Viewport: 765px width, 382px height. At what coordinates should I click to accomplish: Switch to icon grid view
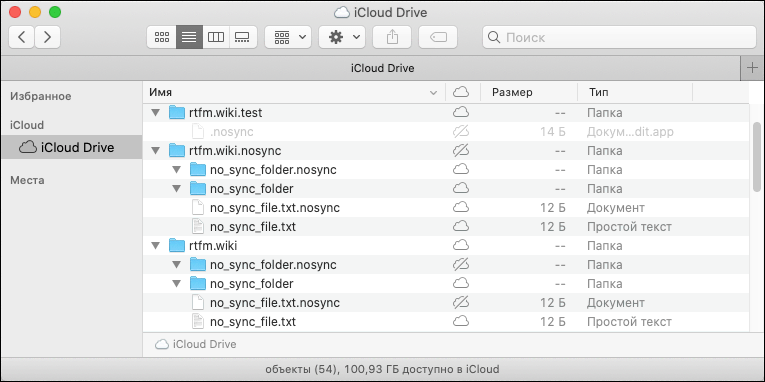point(161,37)
